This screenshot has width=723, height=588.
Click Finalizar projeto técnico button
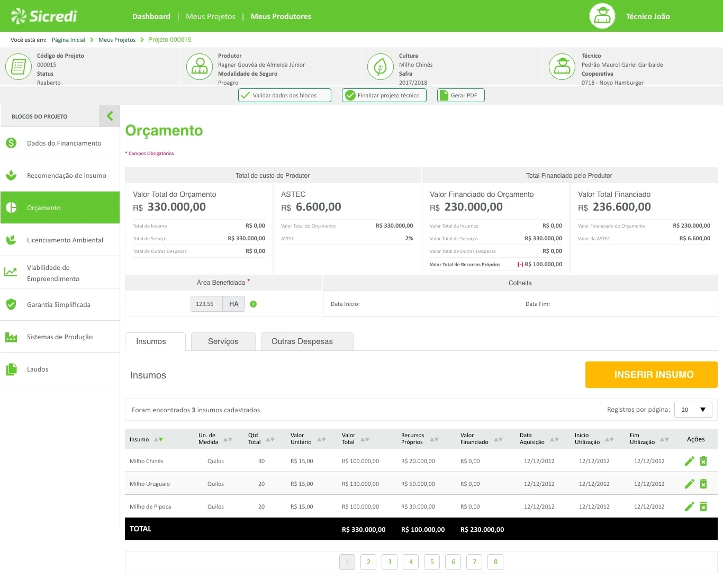point(384,95)
